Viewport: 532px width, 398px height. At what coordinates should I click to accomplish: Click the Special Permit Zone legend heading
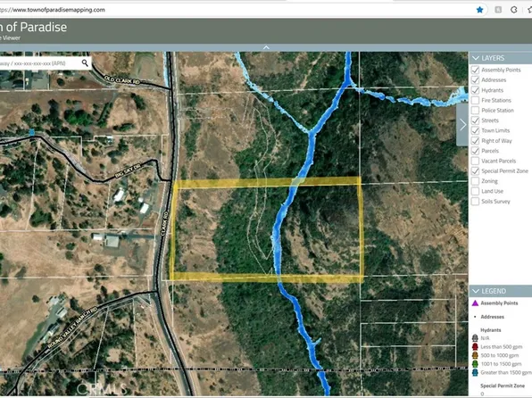pyautogui.click(x=503, y=386)
